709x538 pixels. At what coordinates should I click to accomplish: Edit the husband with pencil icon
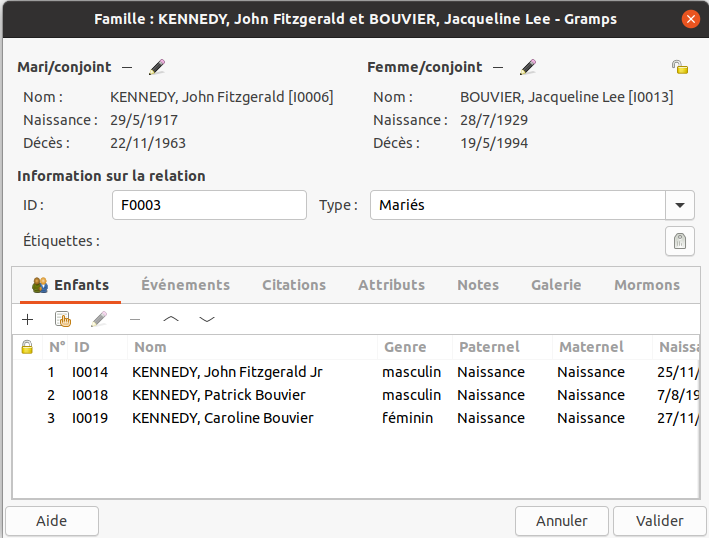click(157, 67)
